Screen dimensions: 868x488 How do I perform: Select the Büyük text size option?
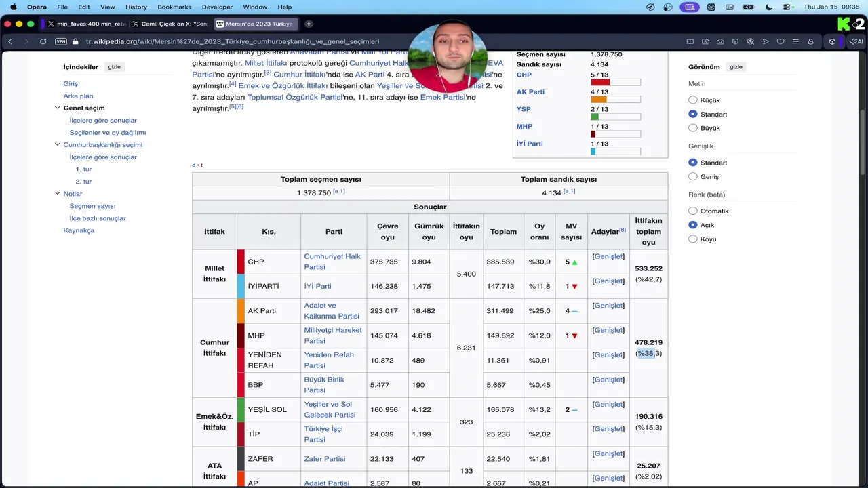[693, 128]
